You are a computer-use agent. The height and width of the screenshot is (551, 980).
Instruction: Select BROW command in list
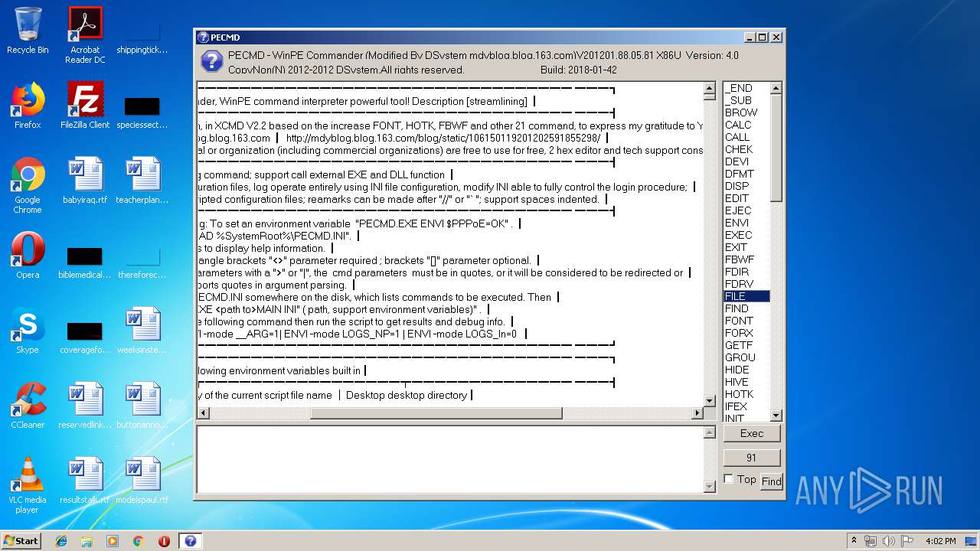pyautogui.click(x=746, y=112)
